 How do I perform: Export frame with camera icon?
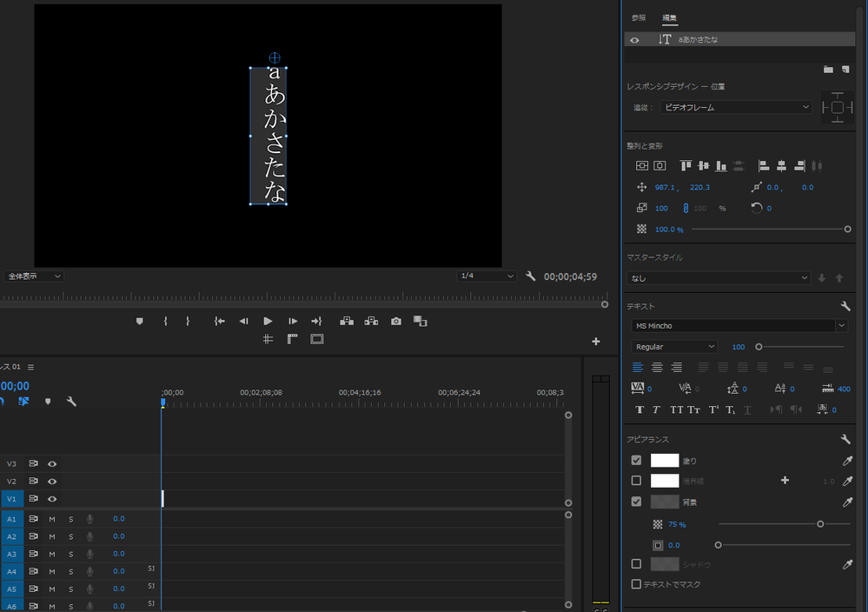point(396,322)
